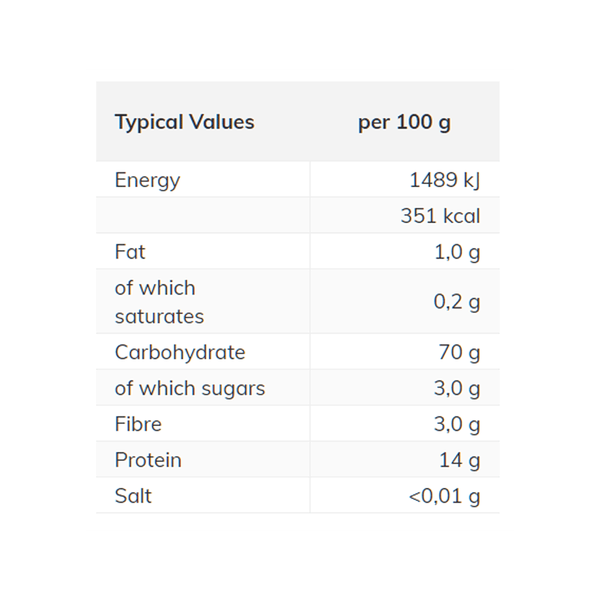Select the 1489 kJ energy value
Image resolution: width=600 pixels, height=600 pixels.
click(445, 181)
